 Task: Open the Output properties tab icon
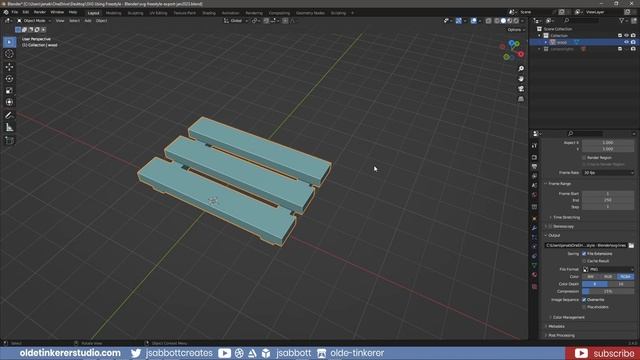tap(534, 167)
